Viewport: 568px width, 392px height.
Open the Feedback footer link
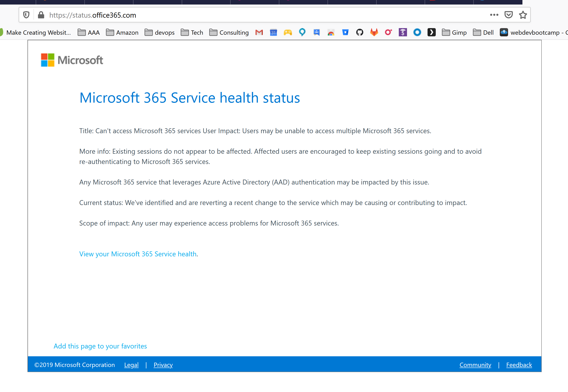519,365
